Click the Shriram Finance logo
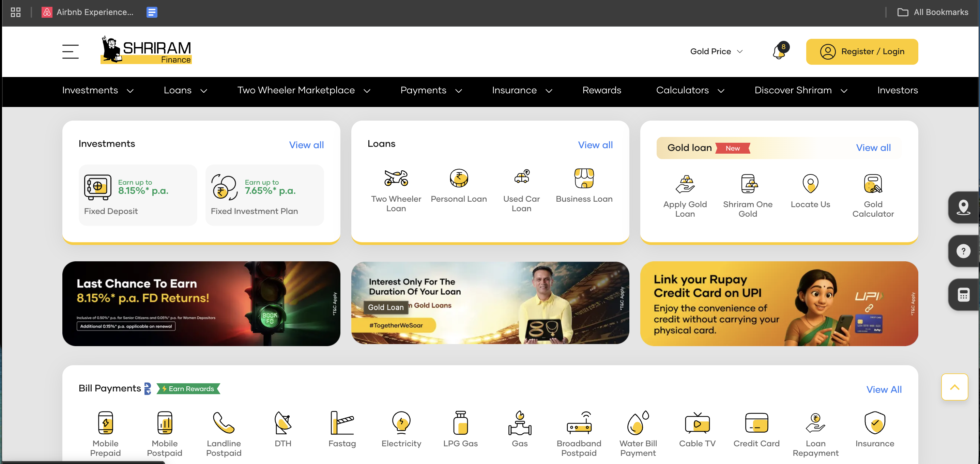 click(146, 50)
